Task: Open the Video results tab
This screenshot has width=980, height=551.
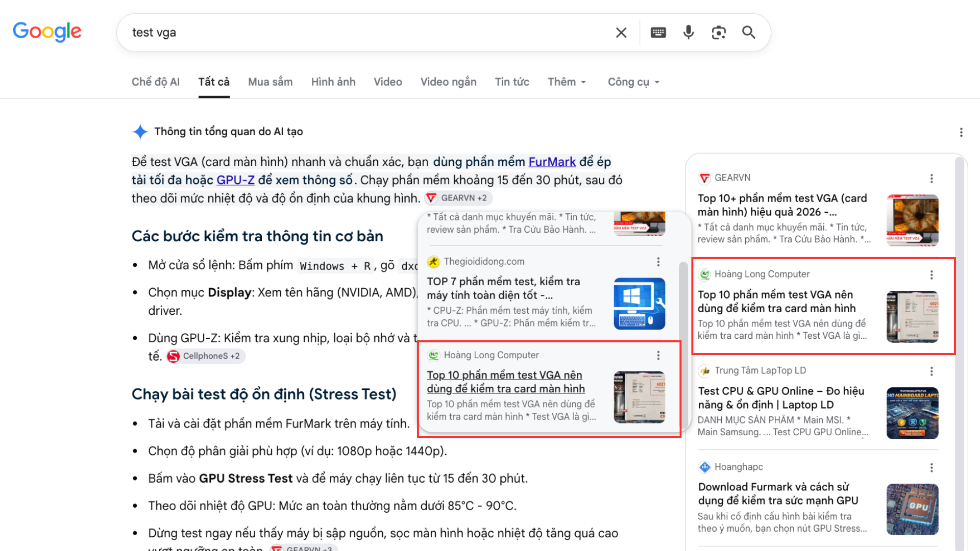Action: (x=388, y=82)
